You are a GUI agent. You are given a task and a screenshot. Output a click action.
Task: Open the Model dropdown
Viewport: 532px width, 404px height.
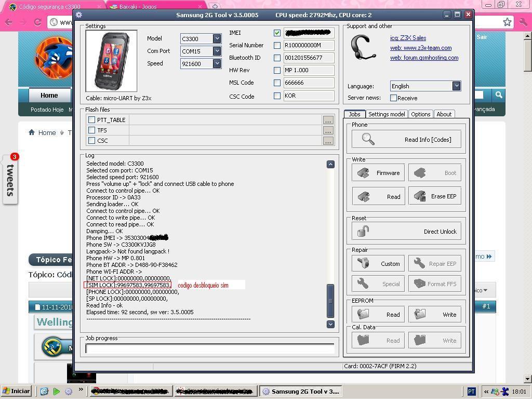(217, 38)
